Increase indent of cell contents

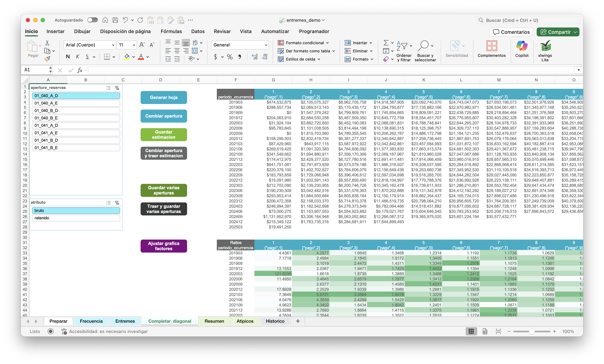click(x=177, y=59)
